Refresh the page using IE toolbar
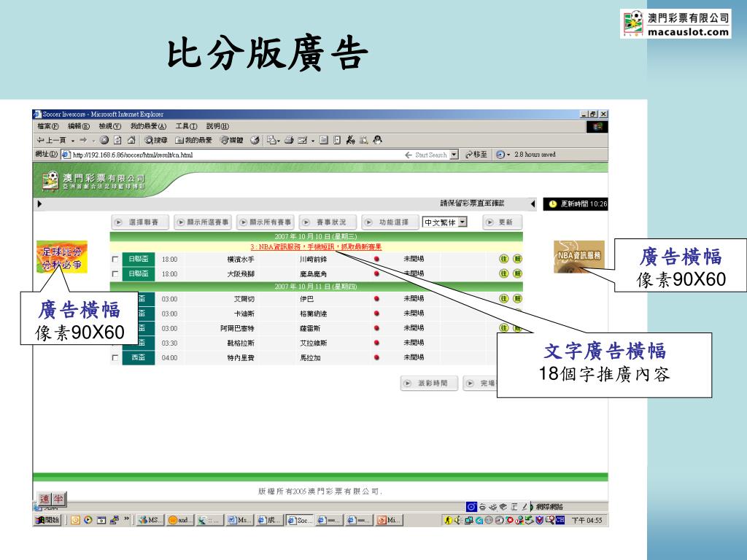This screenshot has width=747, height=560. click(x=117, y=140)
